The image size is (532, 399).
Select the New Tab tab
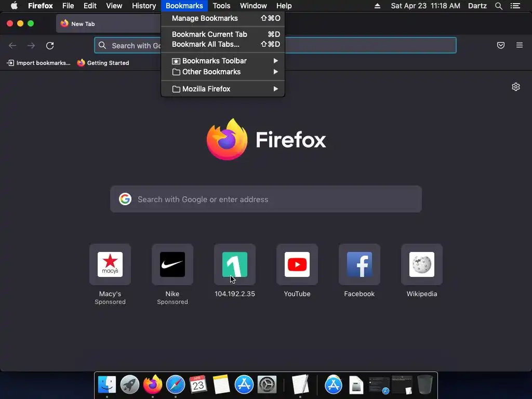[x=109, y=24]
